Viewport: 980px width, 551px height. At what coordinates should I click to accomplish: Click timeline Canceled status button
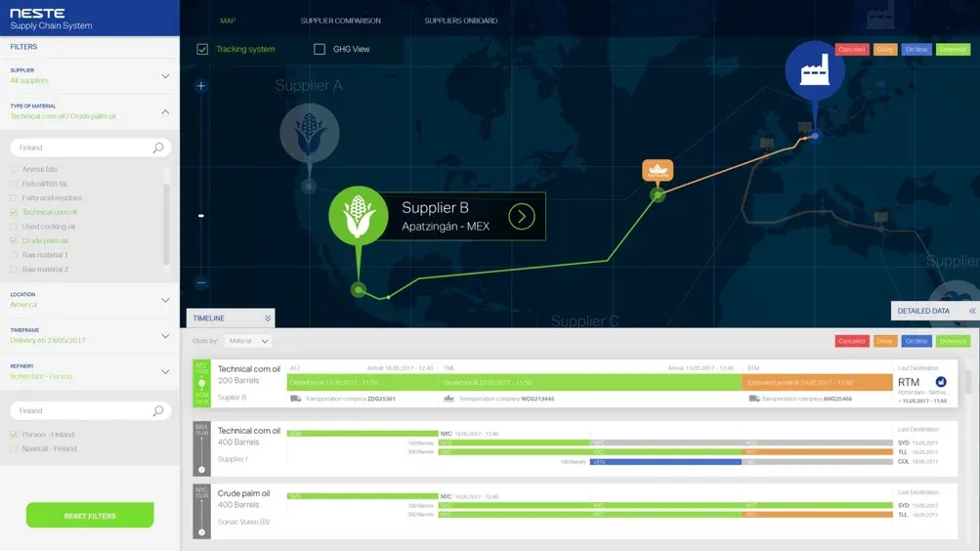pyautogui.click(x=852, y=341)
